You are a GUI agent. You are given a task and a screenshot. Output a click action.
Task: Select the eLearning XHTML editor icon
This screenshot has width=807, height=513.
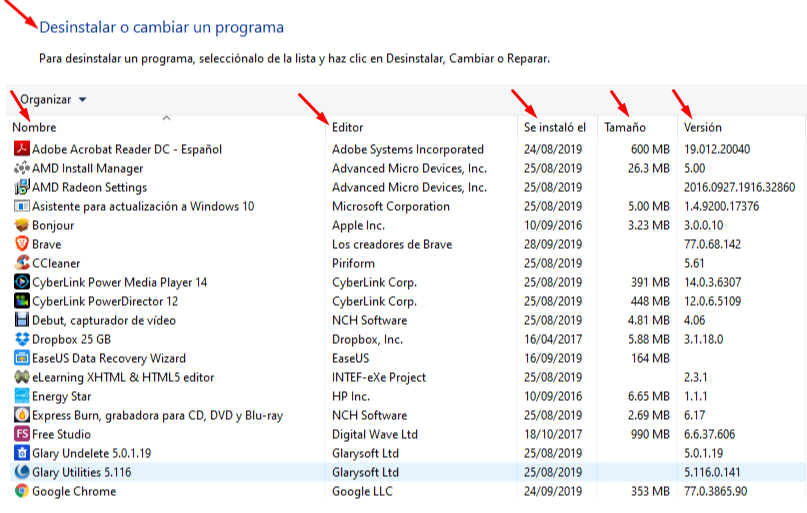(x=22, y=377)
